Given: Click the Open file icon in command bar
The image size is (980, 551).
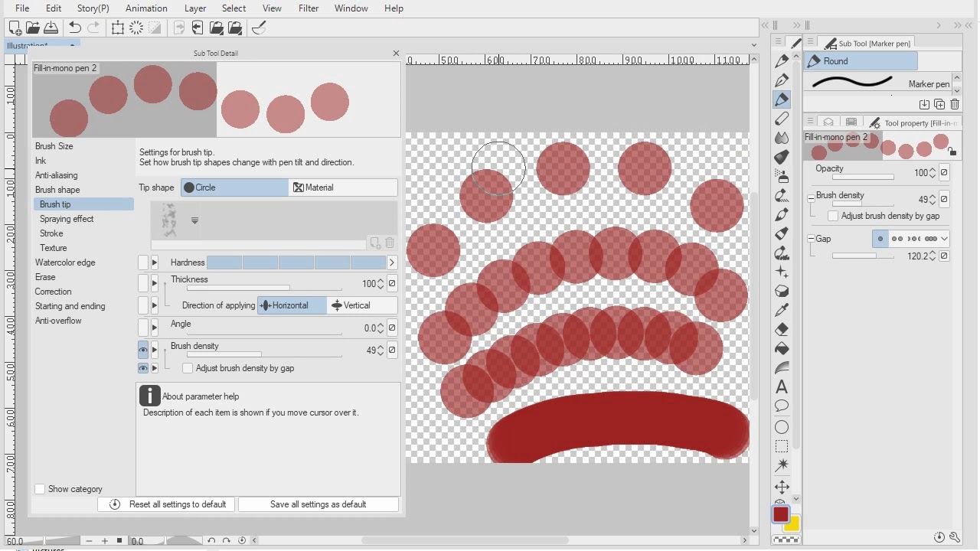Looking at the screenshot, I should (33, 28).
